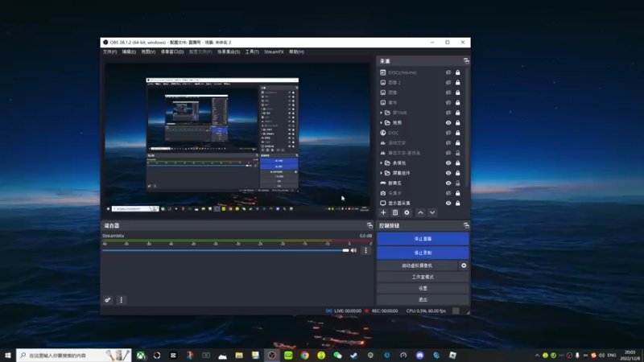This screenshot has height=362, width=644.
Task: Open the 视图(V) menu
Action: point(148,52)
